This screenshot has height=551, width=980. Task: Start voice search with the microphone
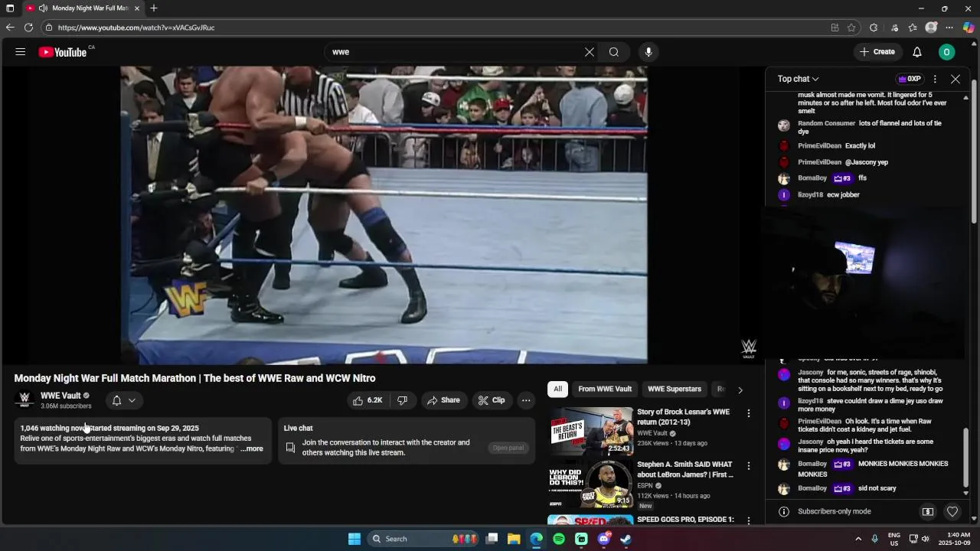[648, 52]
